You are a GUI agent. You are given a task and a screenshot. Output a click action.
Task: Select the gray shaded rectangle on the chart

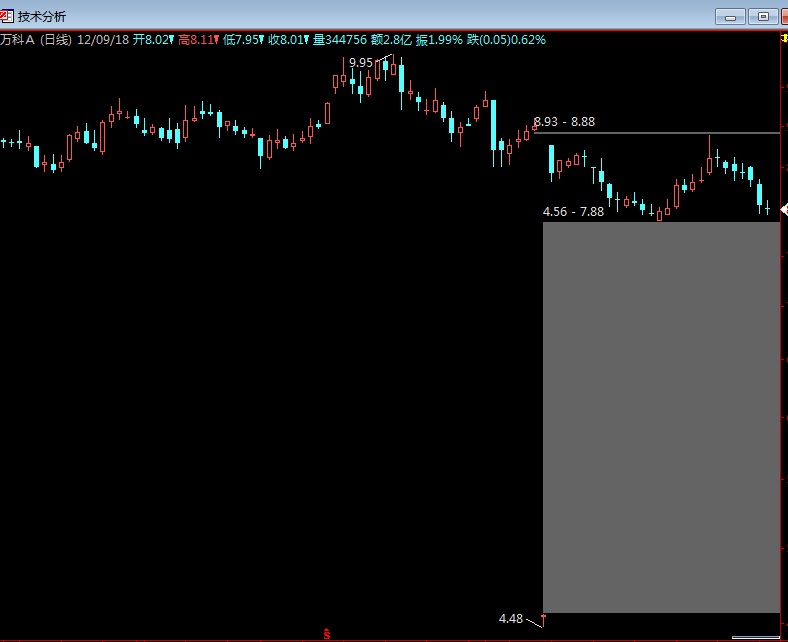[661, 417]
